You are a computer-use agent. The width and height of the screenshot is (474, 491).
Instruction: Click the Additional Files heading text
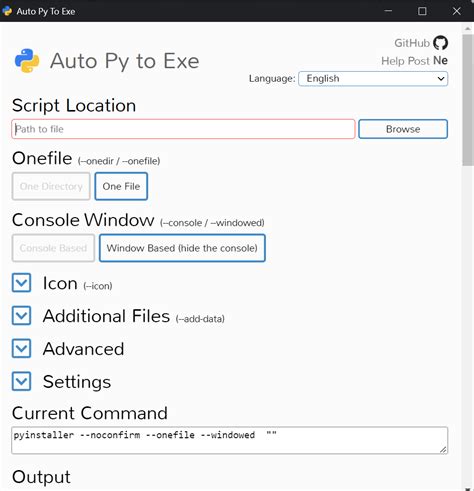coord(106,316)
